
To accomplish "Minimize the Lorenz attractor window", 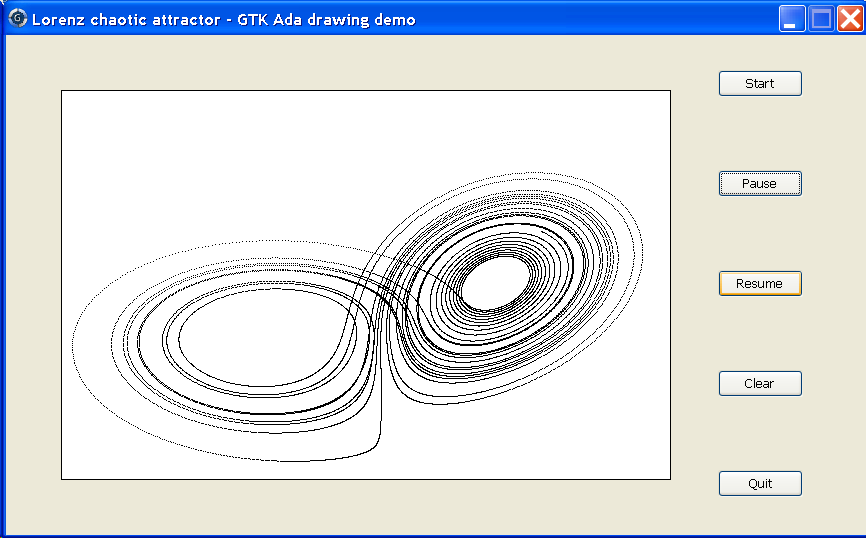I will tap(792, 19).
